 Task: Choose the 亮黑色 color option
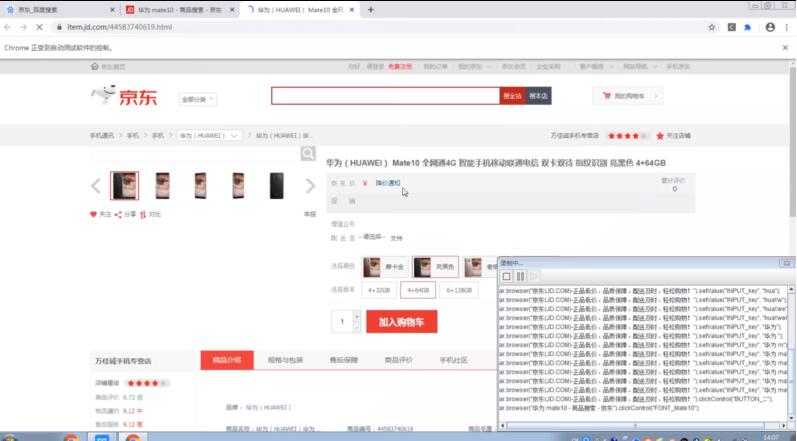tap(435, 267)
